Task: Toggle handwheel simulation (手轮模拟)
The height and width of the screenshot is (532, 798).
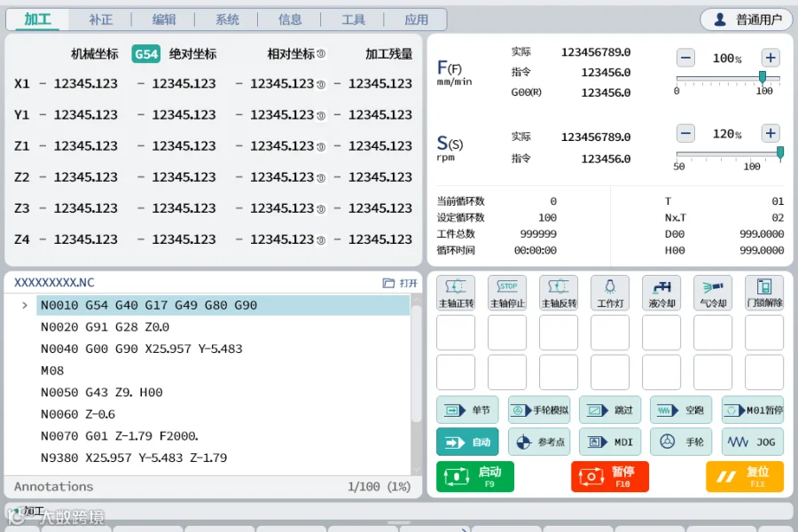Action: click(x=539, y=410)
